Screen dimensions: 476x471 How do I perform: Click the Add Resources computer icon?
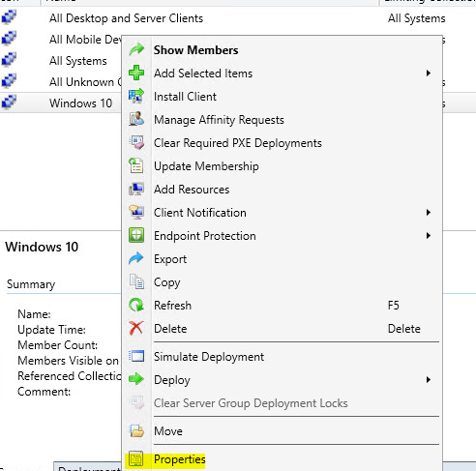click(136, 189)
